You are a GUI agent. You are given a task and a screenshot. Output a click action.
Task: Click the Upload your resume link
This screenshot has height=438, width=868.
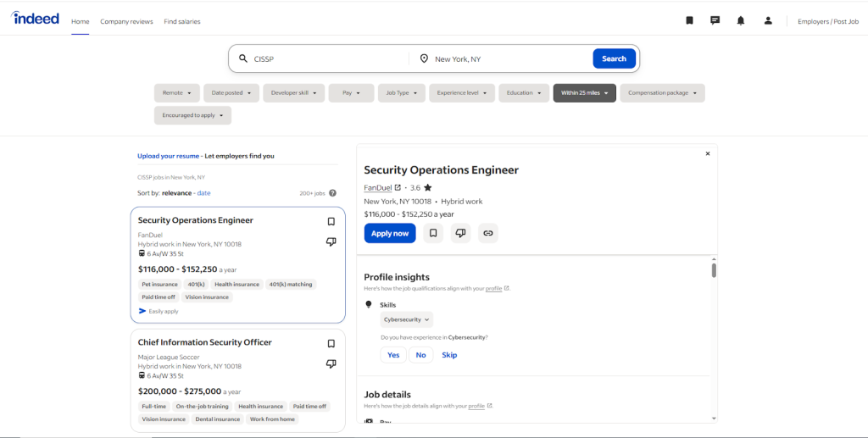168,156
